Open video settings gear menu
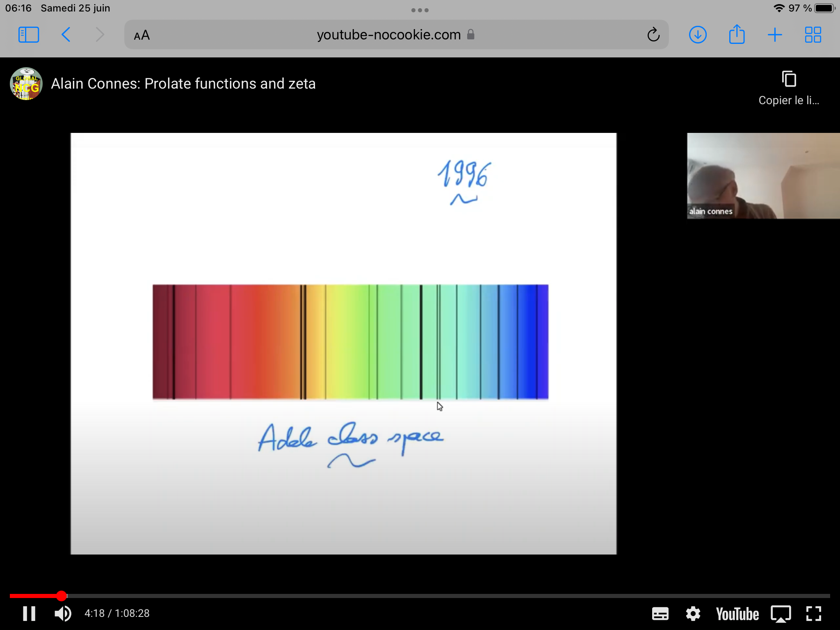Screen dimensions: 840x630 [693, 614]
